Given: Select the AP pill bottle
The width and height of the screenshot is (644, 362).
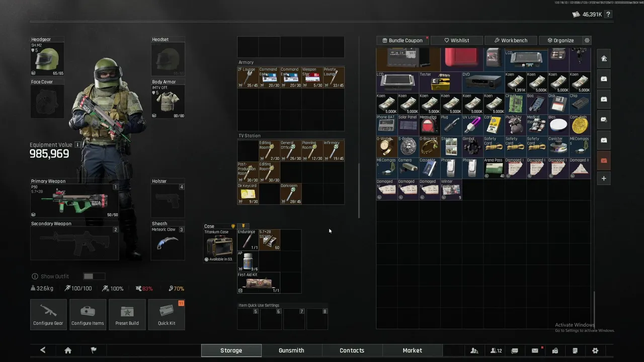Looking at the screenshot, I should (x=248, y=261).
